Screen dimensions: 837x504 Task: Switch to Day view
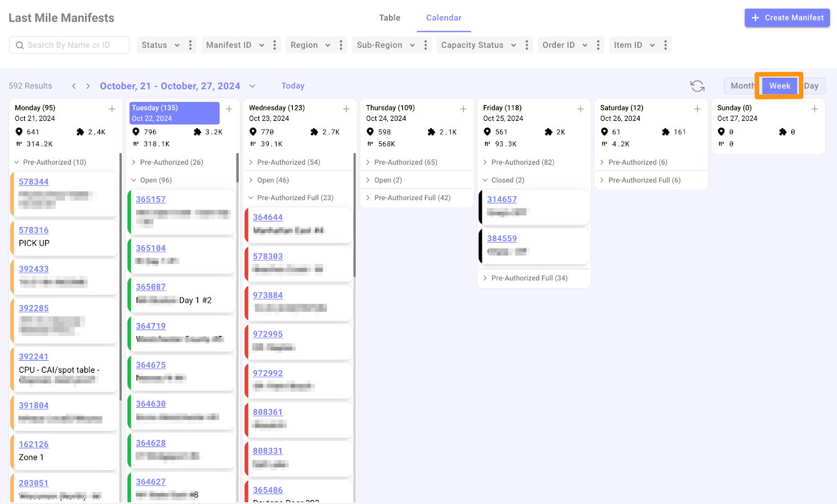click(x=812, y=86)
